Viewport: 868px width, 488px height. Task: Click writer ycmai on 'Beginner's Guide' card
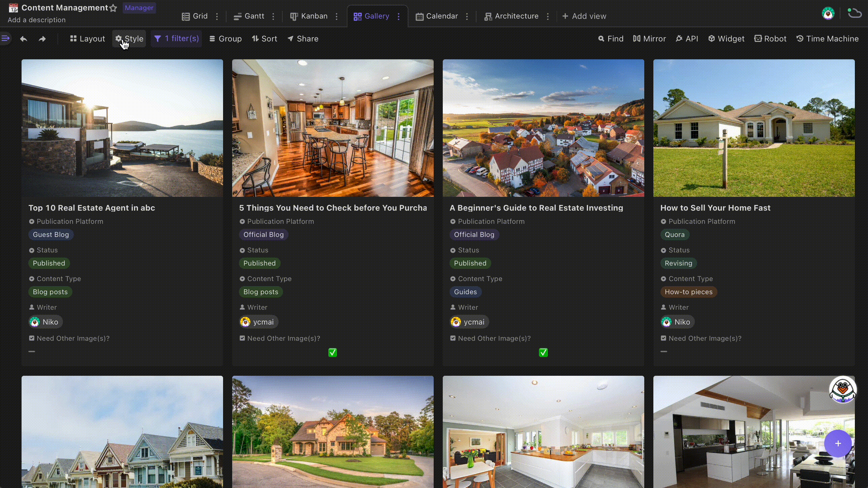[x=469, y=322]
